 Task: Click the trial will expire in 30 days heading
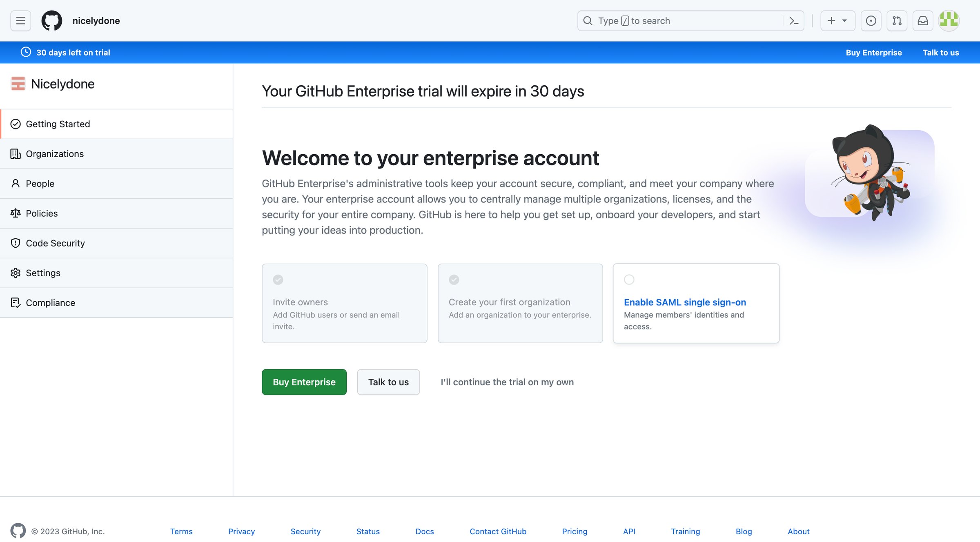click(423, 91)
